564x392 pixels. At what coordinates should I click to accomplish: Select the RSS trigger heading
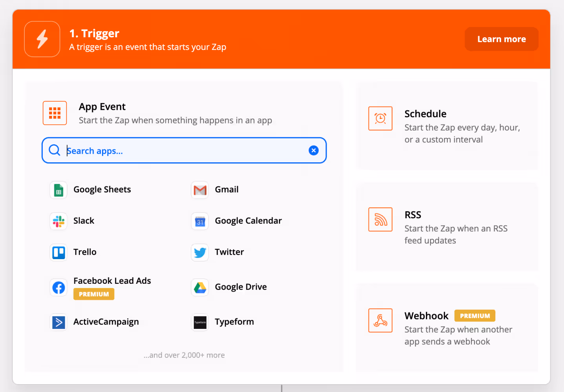point(413,215)
